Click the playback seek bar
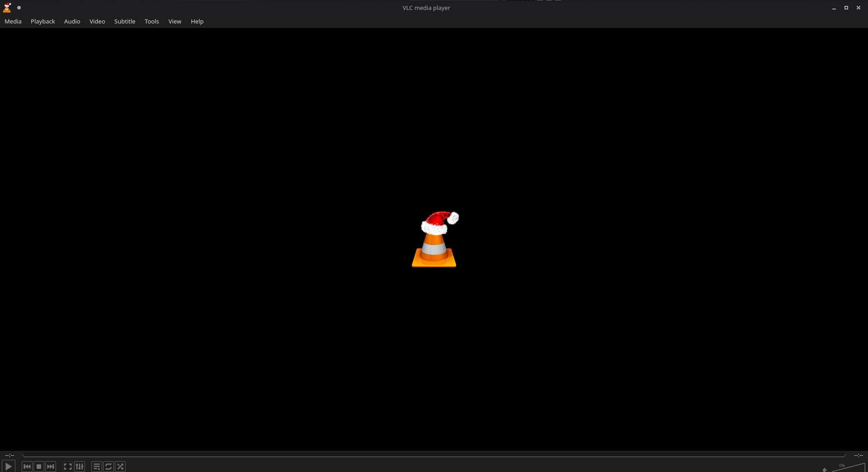 click(x=434, y=455)
